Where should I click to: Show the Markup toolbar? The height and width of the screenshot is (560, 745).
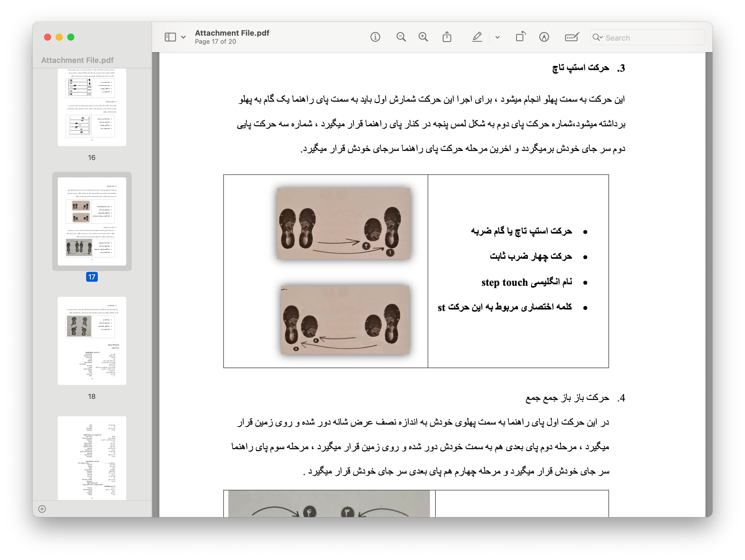click(x=544, y=37)
